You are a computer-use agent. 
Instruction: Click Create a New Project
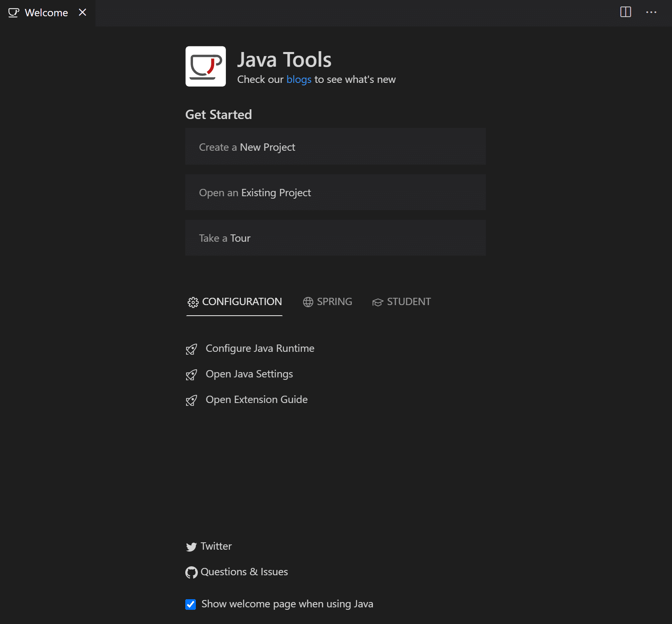(x=336, y=147)
